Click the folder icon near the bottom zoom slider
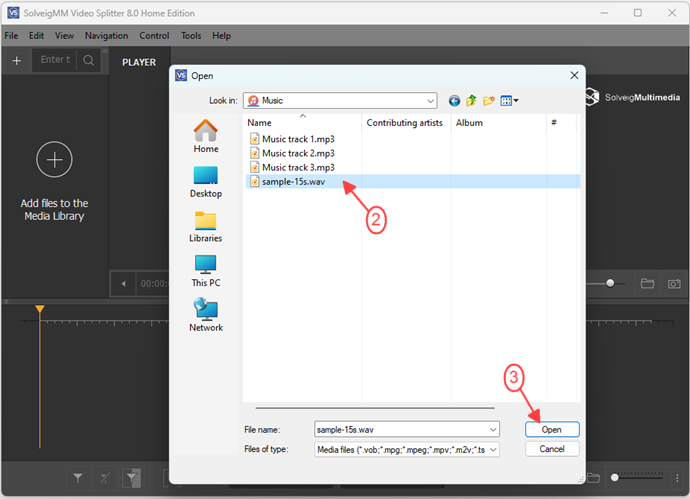This screenshot has height=499, width=690. tap(593, 478)
